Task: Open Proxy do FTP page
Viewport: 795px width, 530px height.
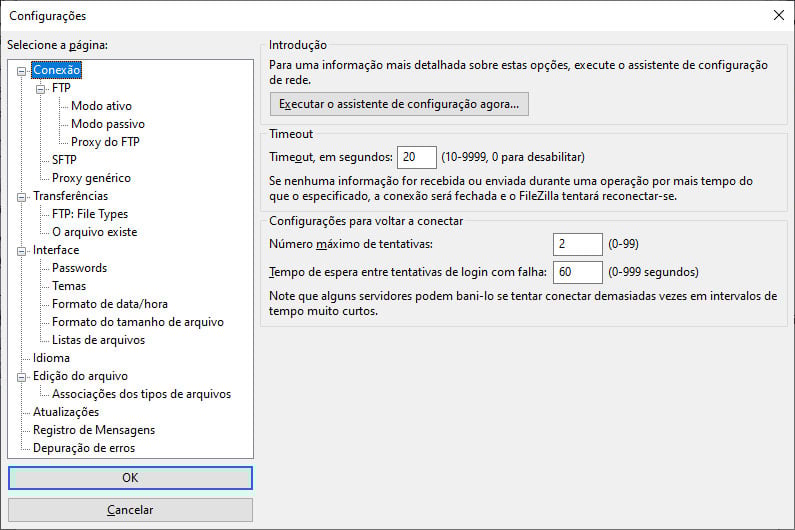Action: pyautogui.click(x=105, y=142)
